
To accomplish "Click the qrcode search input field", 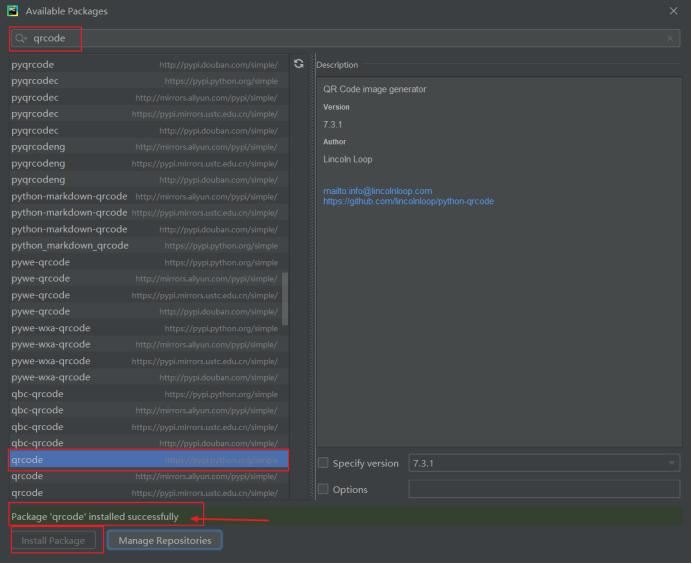I will pyautogui.click(x=340, y=38).
